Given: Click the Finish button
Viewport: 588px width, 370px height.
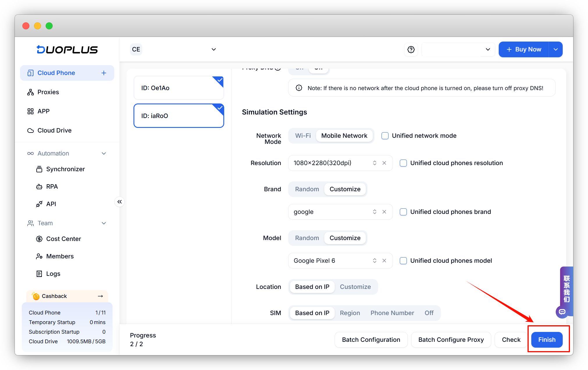Looking at the screenshot, I should (x=547, y=340).
